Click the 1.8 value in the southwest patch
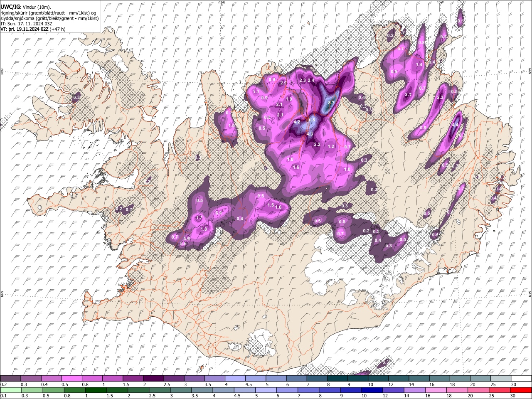The height and width of the screenshot is (399, 532). tap(204, 229)
